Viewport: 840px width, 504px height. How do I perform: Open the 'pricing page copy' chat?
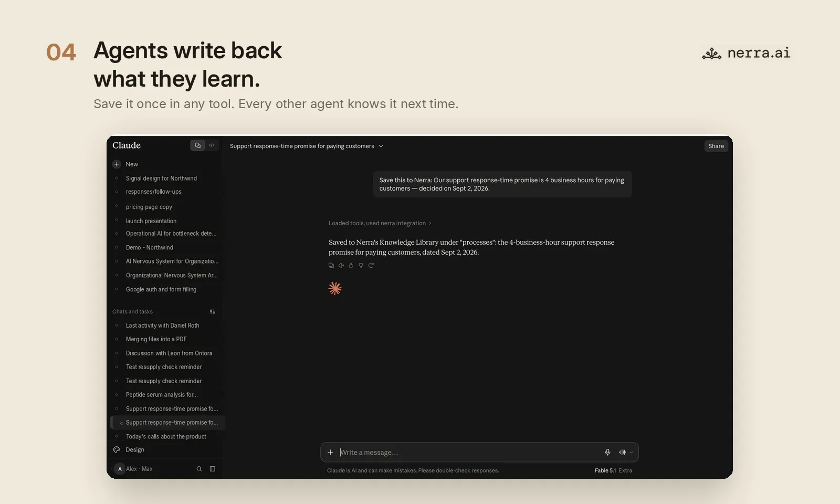click(149, 207)
